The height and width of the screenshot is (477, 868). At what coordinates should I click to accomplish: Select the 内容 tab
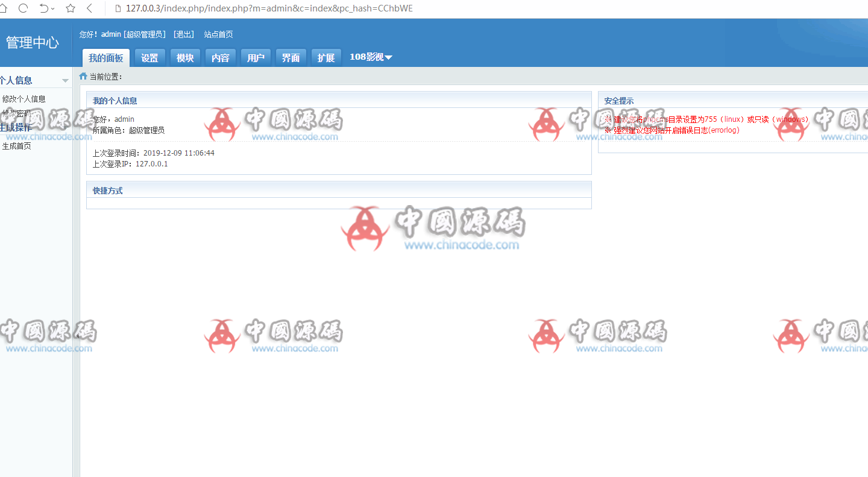[221, 58]
